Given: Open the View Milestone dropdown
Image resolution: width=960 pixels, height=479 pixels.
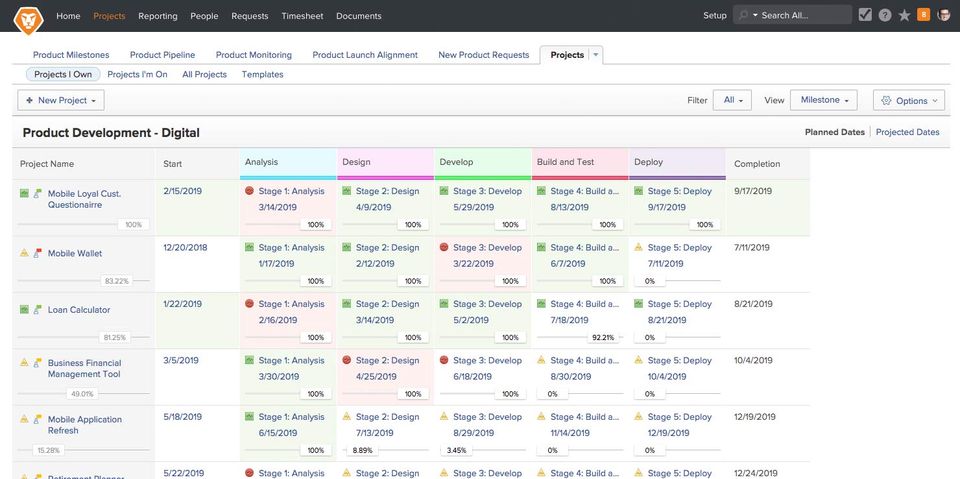Looking at the screenshot, I should tap(824, 100).
